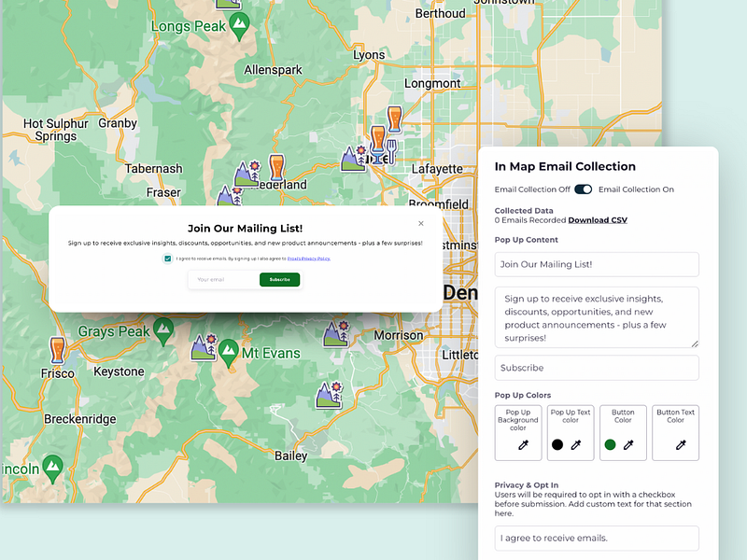Click the Download CSV link
Image resolution: width=747 pixels, height=560 pixels.
(x=598, y=220)
